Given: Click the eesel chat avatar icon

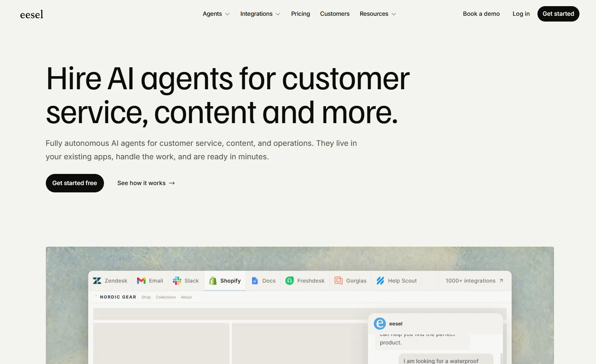Looking at the screenshot, I should (380, 324).
